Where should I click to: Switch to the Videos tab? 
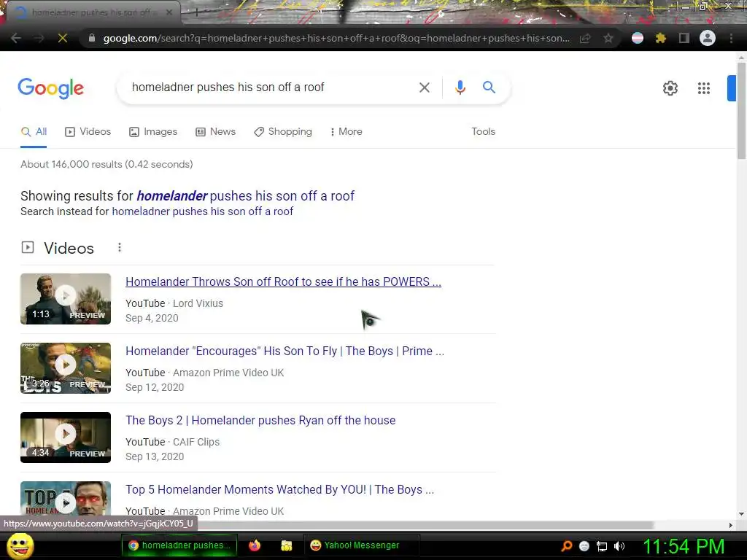tap(88, 132)
